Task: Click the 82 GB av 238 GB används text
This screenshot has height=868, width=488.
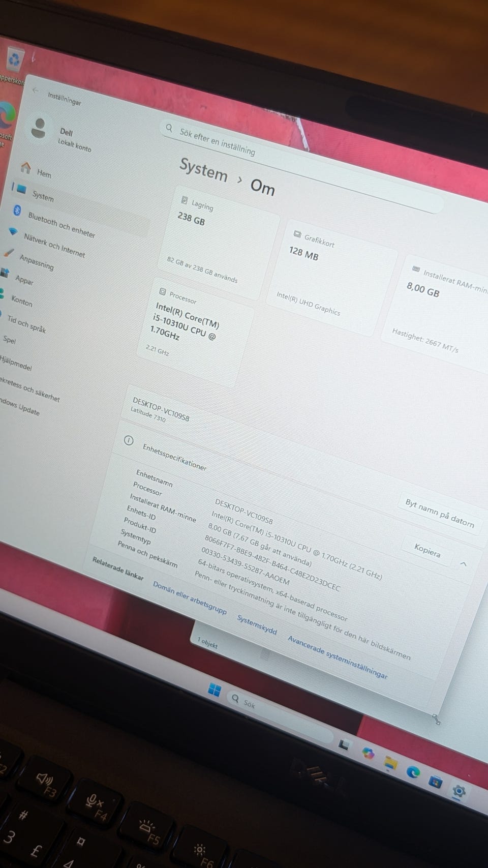Action: click(x=202, y=270)
